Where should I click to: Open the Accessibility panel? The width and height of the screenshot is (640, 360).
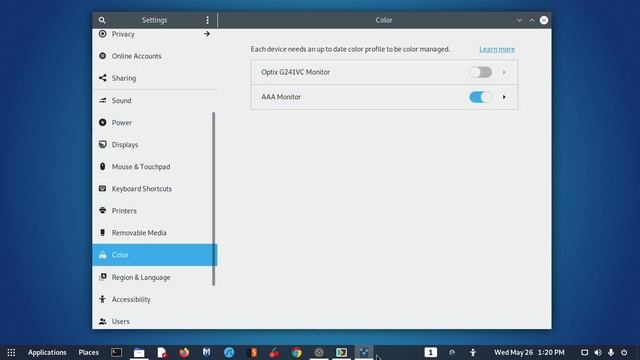tap(155, 299)
